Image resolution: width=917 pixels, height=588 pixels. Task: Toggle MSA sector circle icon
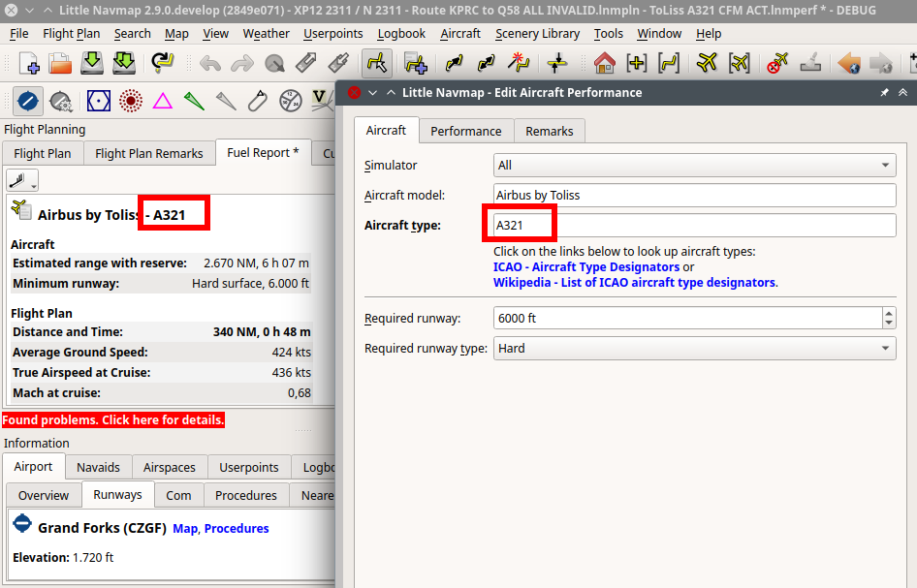point(290,101)
